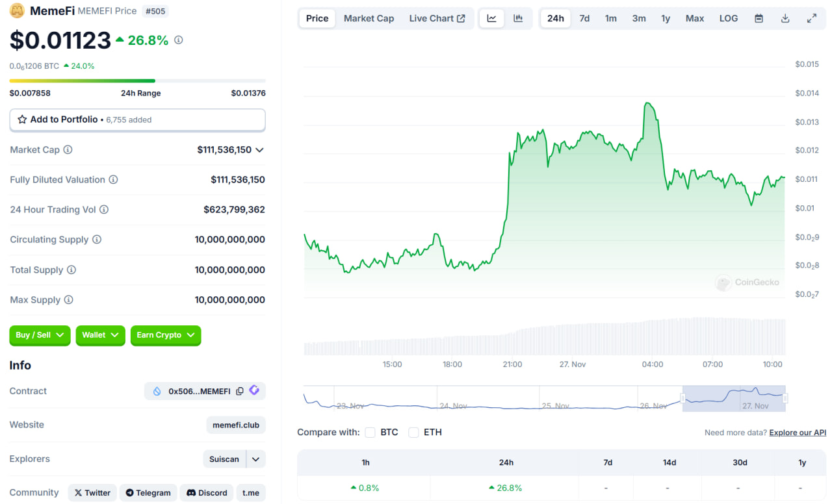The image size is (832, 504).
Task: Open the price change info icon
Action: [179, 40]
